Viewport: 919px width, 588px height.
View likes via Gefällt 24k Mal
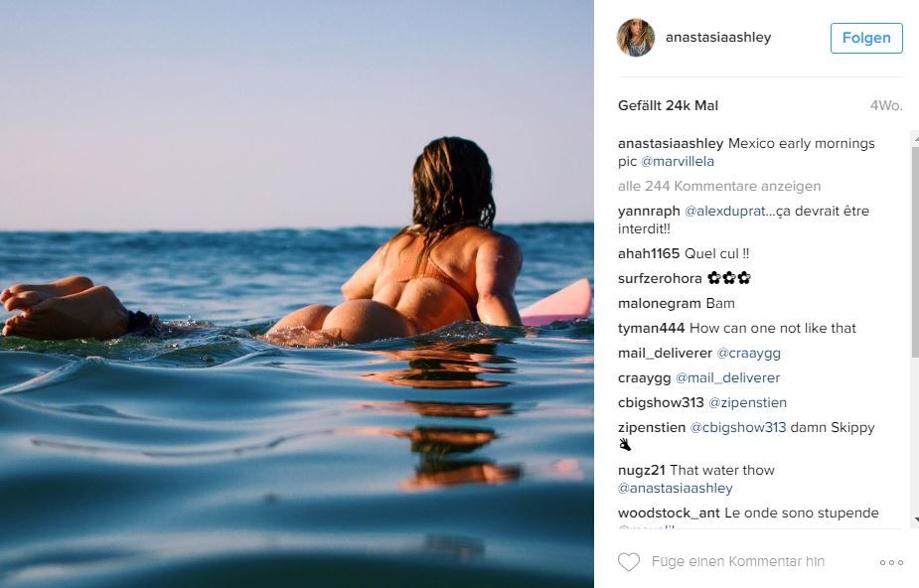point(668,105)
